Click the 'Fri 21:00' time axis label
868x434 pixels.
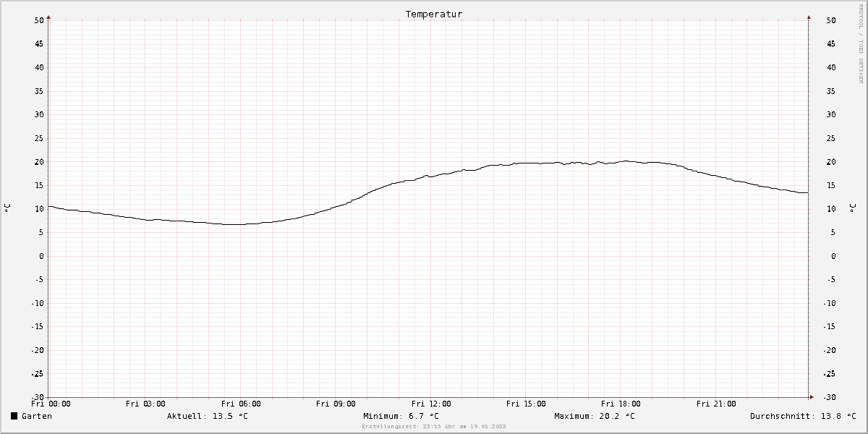point(716,404)
